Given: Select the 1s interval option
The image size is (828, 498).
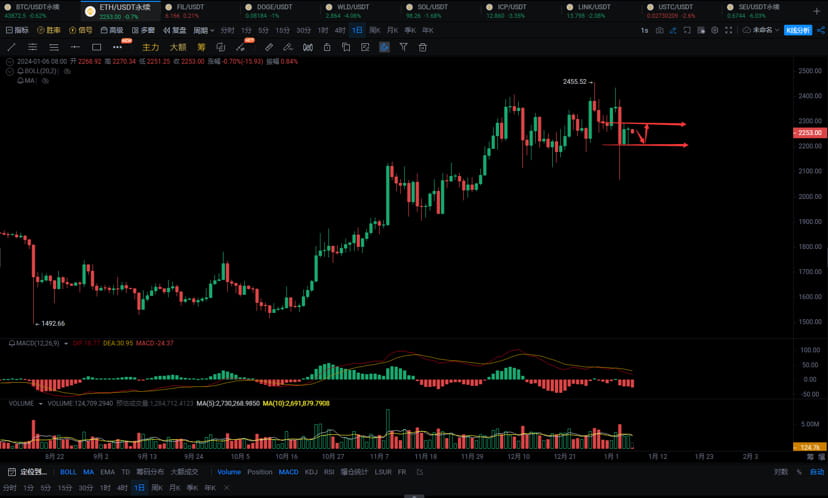Looking at the screenshot, I should (644, 31).
